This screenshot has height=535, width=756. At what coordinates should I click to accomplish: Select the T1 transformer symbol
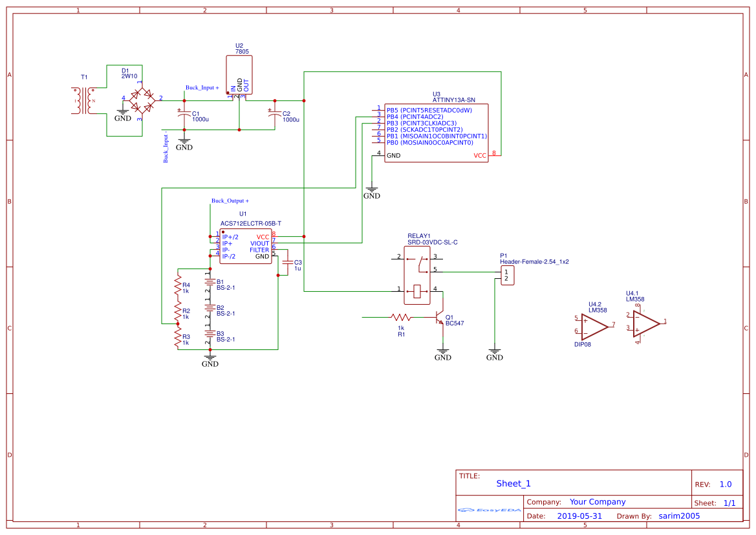click(84, 101)
